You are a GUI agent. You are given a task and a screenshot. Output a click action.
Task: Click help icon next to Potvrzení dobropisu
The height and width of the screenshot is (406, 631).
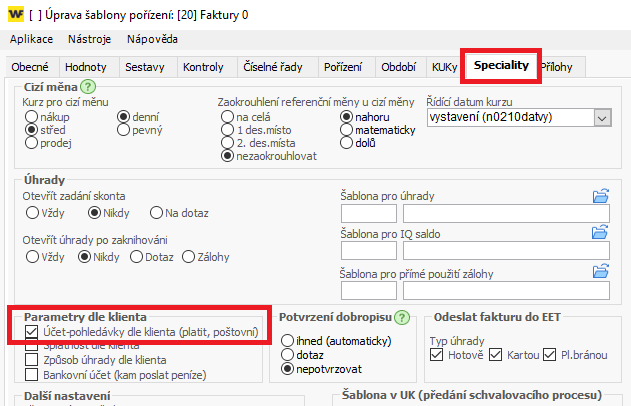point(402,318)
